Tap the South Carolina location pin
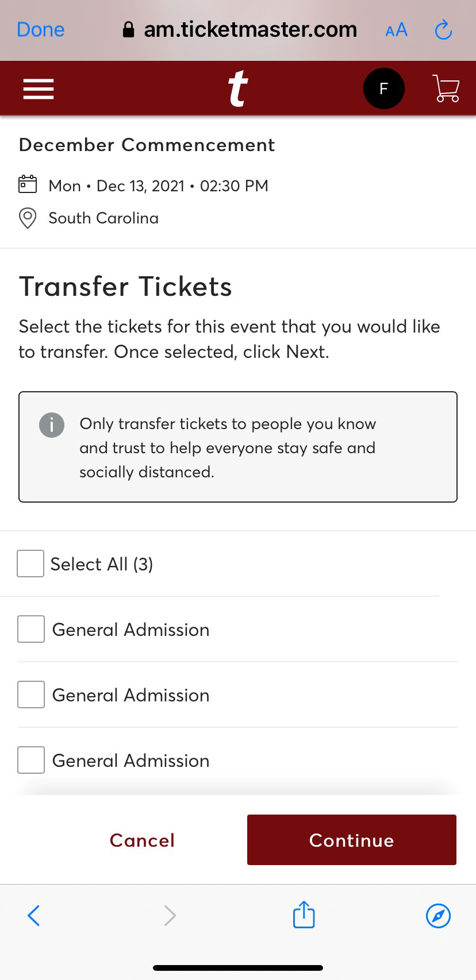This screenshot has height=980, width=476. point(28,218)
